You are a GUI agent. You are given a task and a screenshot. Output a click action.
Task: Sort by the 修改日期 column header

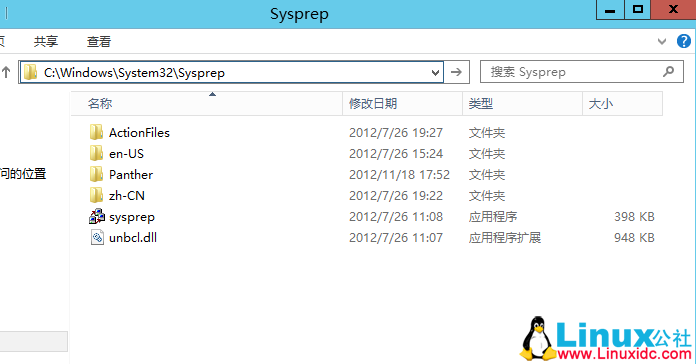click(x=403, y=103)
